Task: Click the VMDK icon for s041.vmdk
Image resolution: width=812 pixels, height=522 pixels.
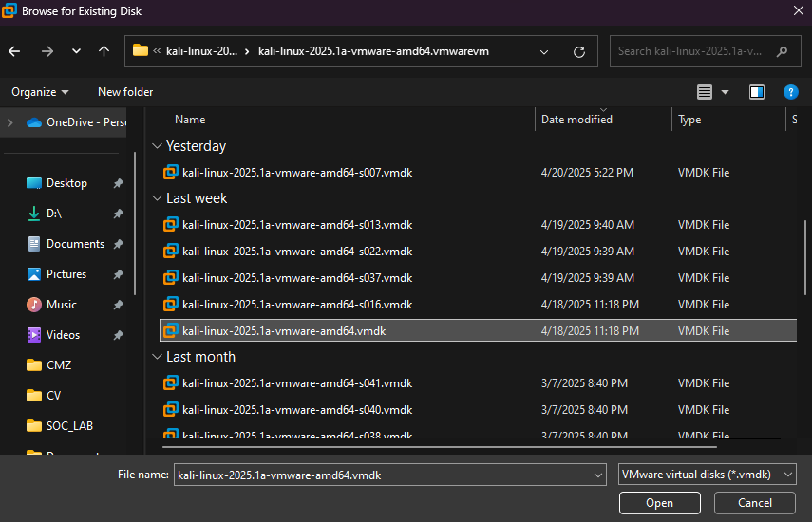Action: [x=170, y=382]
